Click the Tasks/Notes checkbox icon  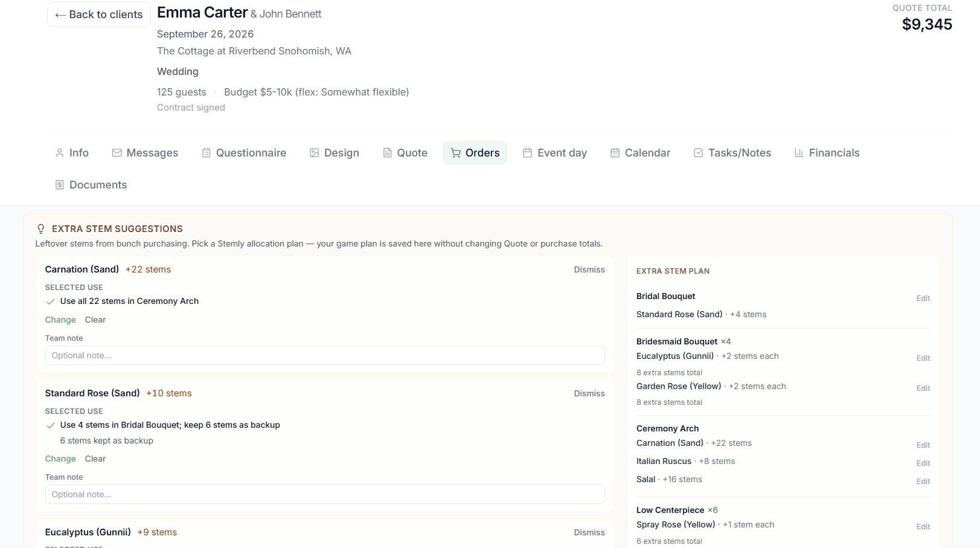coord(699,153)
